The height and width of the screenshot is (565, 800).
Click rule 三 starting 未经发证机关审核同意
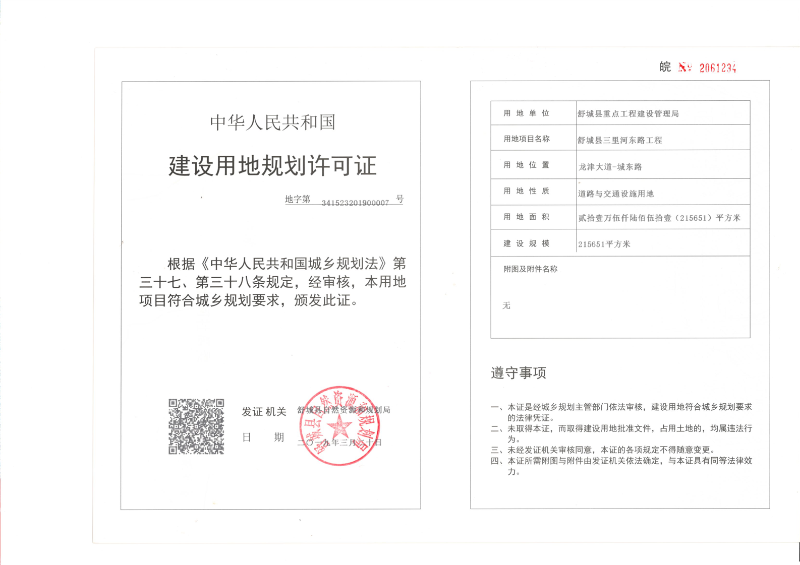point(603,450)
